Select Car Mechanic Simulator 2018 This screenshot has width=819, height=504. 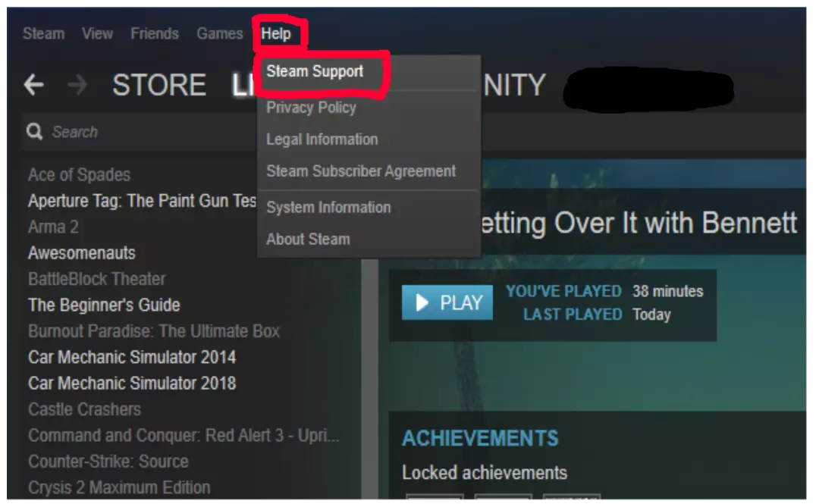click(x=132, y=383)
